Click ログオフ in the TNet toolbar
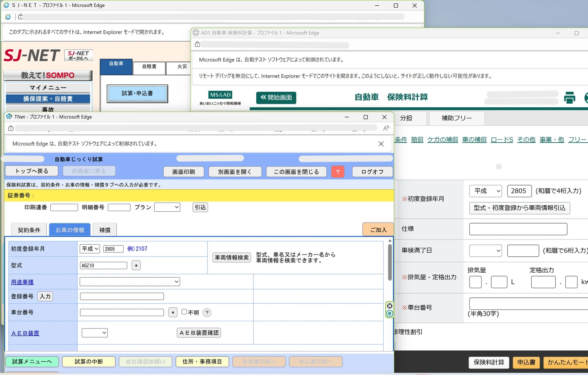 [372, 171]
